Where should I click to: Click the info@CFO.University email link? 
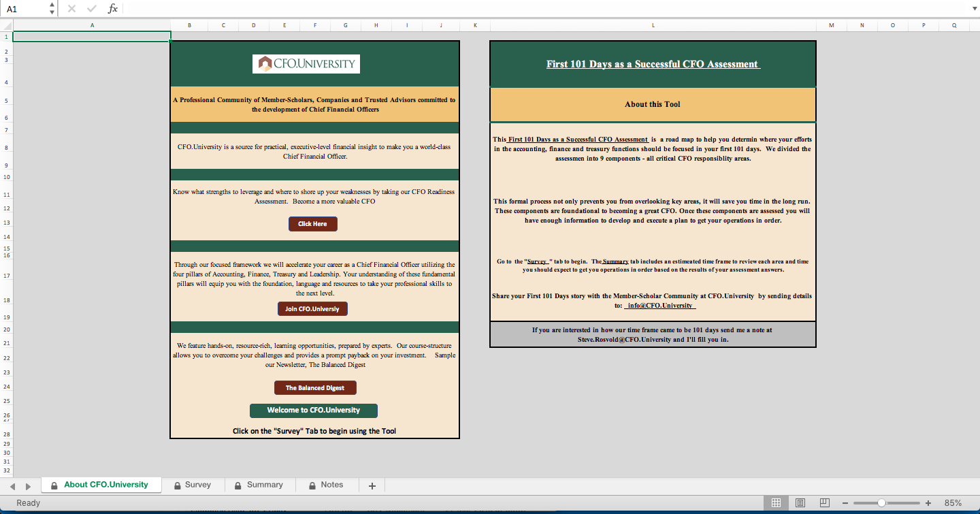point(659,306)
